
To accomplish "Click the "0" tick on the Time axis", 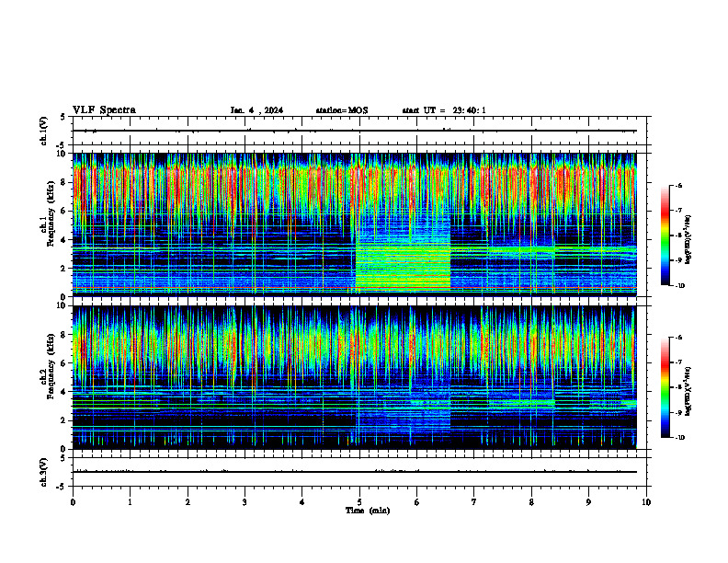I will pos(73,502).
